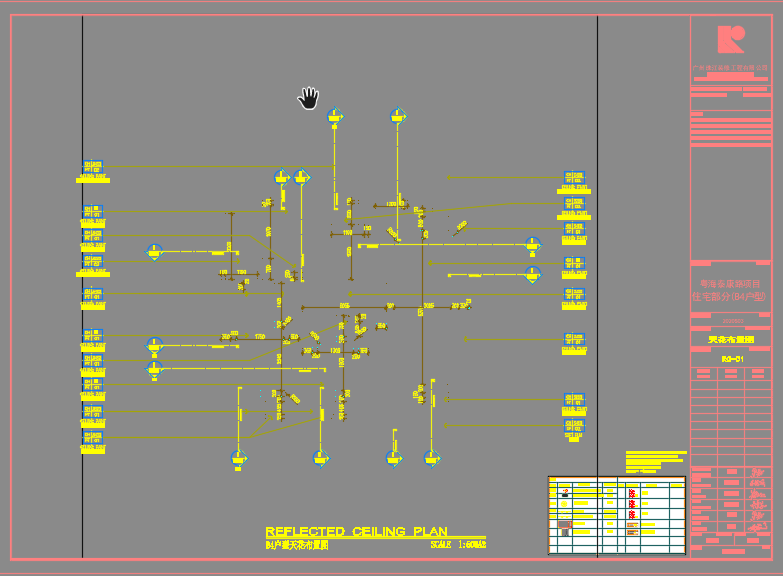783x576 pixels.
Task: Click the first red light-fixture symbol in the legend table
Action: [x=632, y=494]
